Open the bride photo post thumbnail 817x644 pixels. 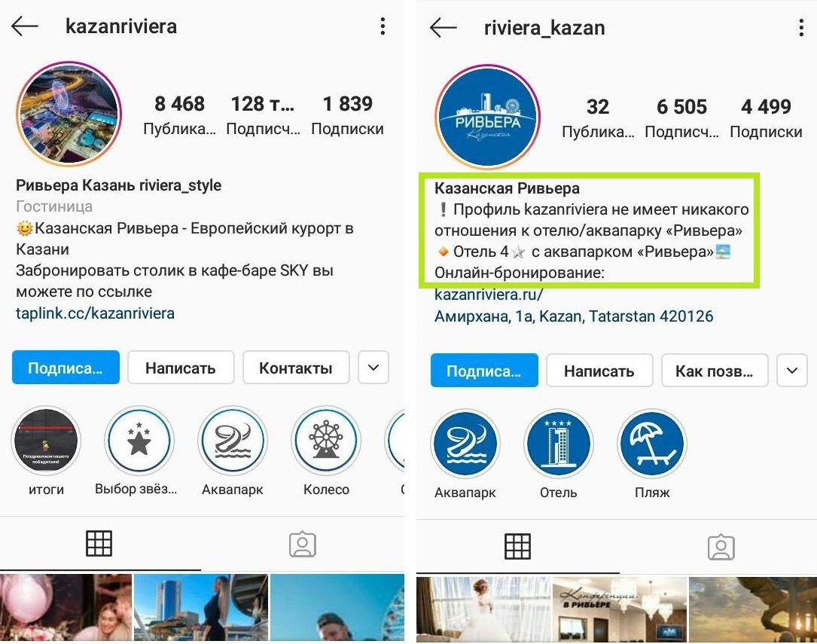point(483,609)
